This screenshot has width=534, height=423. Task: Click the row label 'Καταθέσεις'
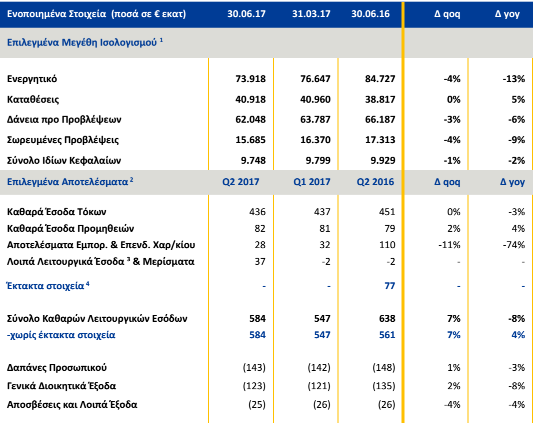33,99
